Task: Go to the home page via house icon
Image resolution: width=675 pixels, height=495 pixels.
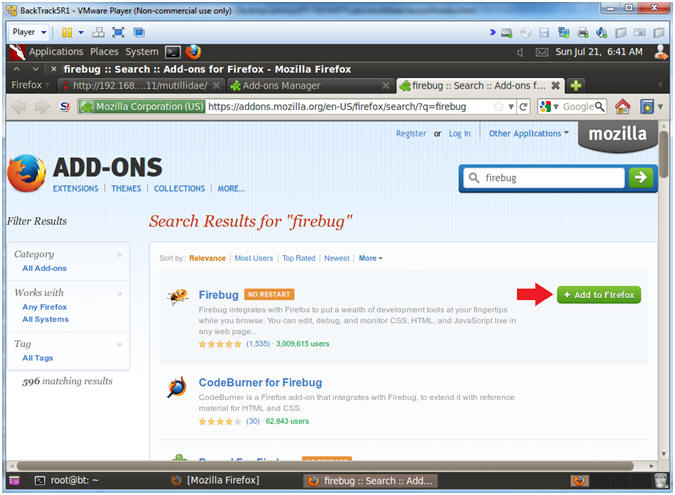Action: 622,106
